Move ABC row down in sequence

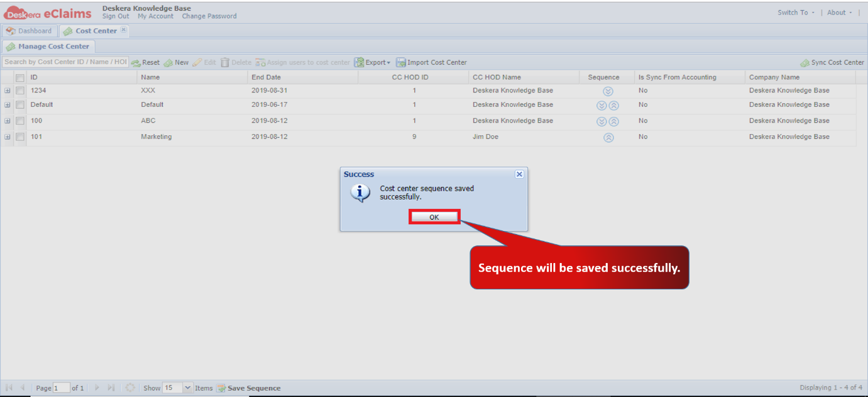[602, 121]
